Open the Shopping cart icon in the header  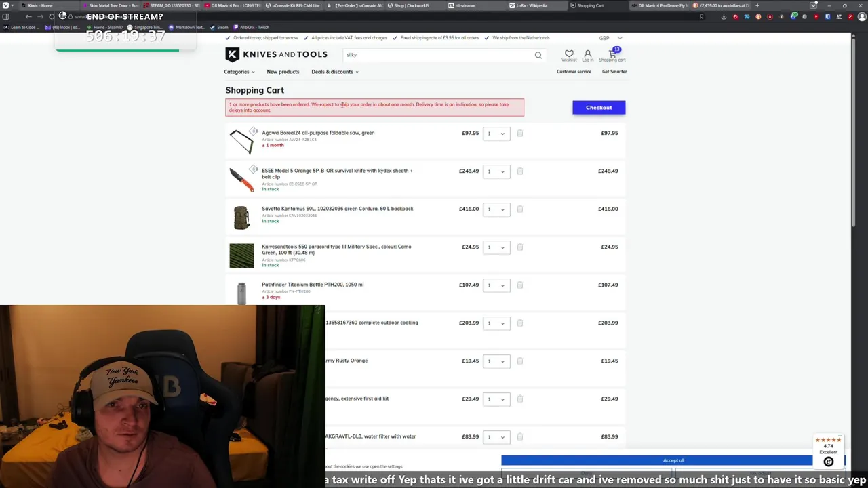pyautogui.click(x=612, y=54)
